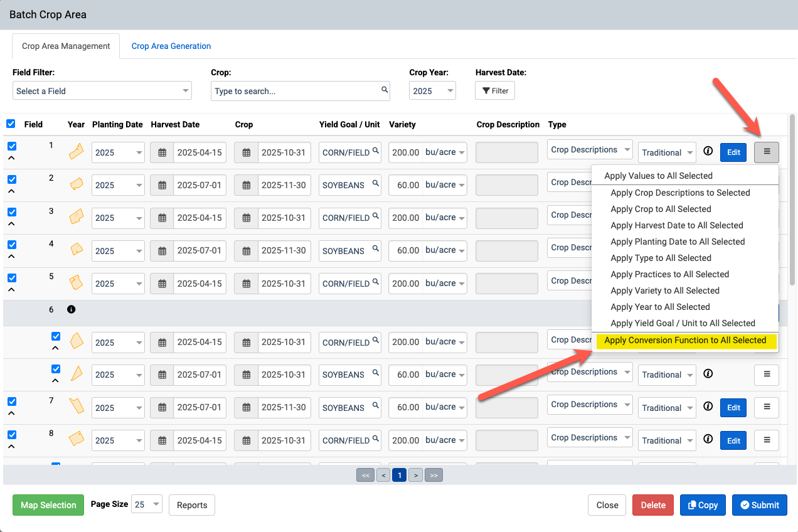The image size is (798, 532).
Task: Open the Select a Field filter dropdown
Action: tap(102, 91)
